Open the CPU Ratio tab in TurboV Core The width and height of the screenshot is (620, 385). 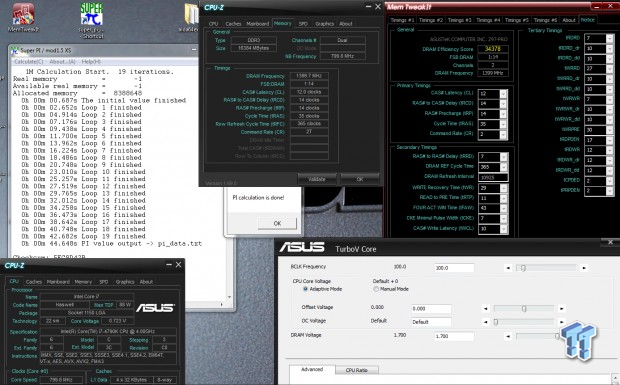click(357, 370)
